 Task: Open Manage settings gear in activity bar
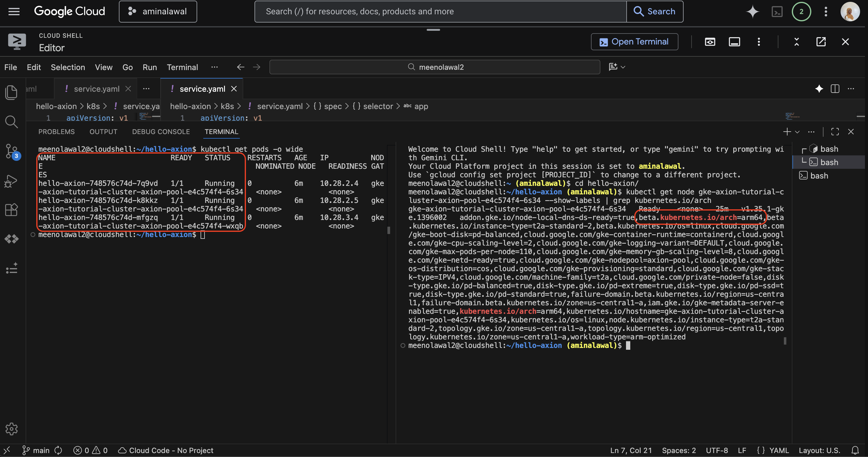tap(12, 429)
